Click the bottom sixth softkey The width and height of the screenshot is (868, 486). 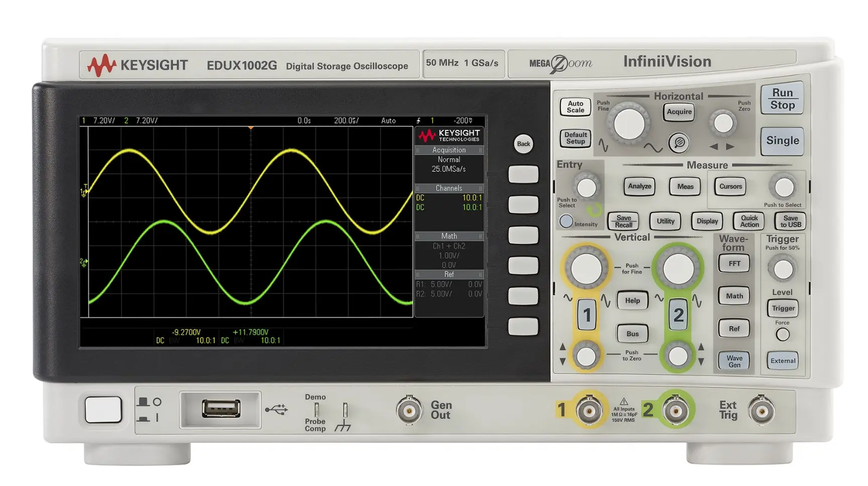pos(523,326)
